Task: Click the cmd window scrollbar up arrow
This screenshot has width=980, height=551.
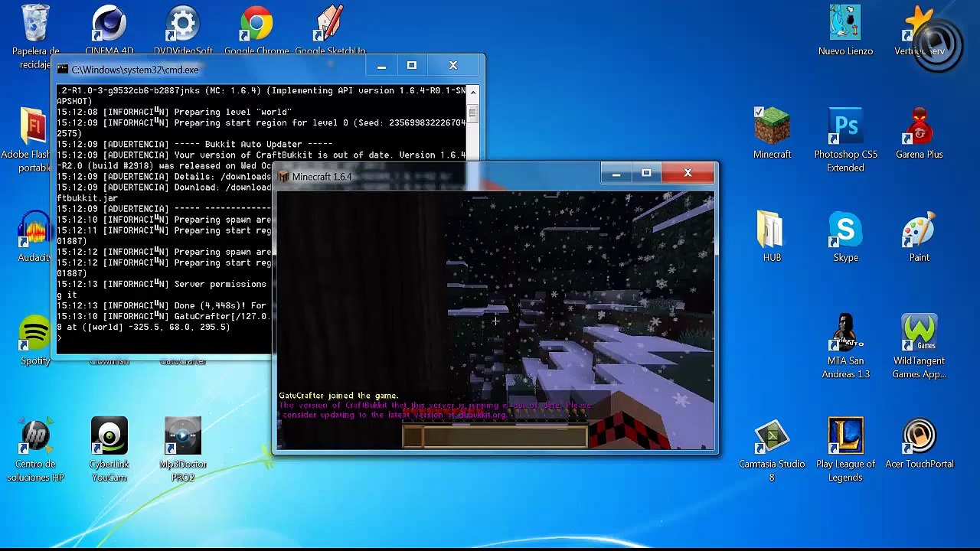Action: (x=472, y=92)
